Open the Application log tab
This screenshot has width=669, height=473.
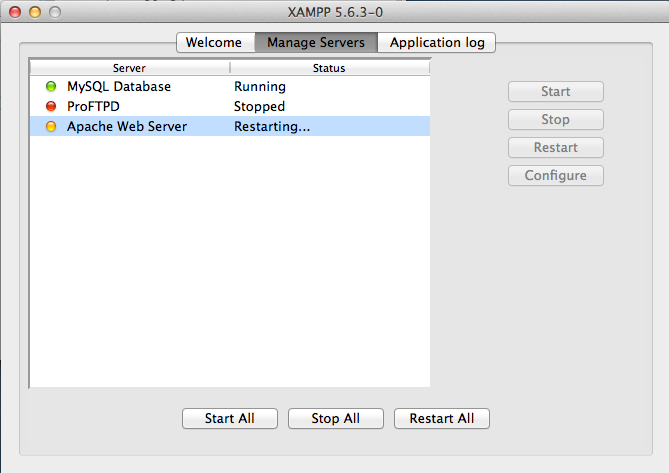(437, 42)
